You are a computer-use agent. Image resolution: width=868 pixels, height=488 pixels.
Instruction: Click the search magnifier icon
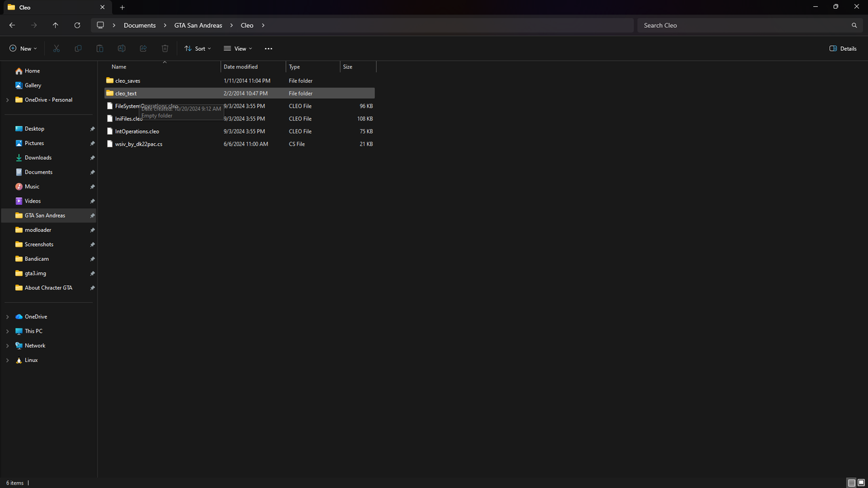coord(854,25)
